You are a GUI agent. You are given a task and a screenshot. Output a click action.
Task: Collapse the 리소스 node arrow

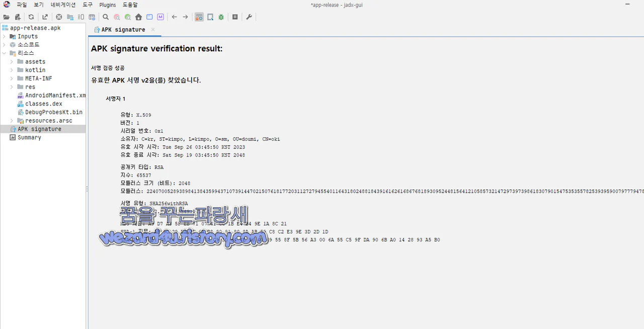[x=4, y=53]
